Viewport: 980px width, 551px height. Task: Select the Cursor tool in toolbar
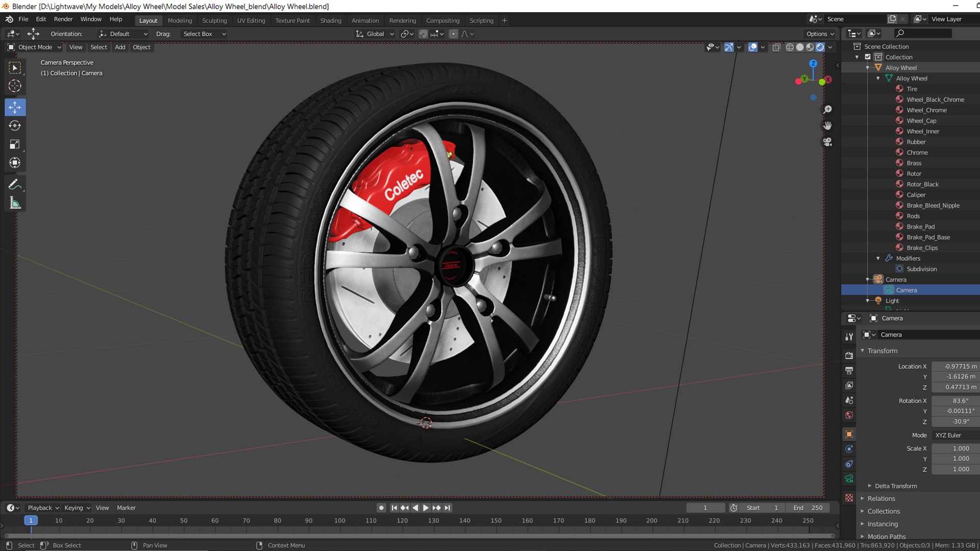pyautogui.click(x=15, y=86)
